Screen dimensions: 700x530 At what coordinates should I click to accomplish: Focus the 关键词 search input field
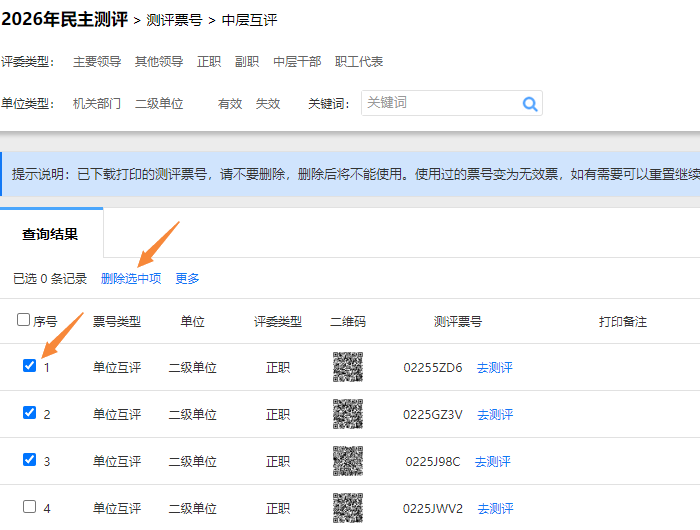[x=438, y=103]
